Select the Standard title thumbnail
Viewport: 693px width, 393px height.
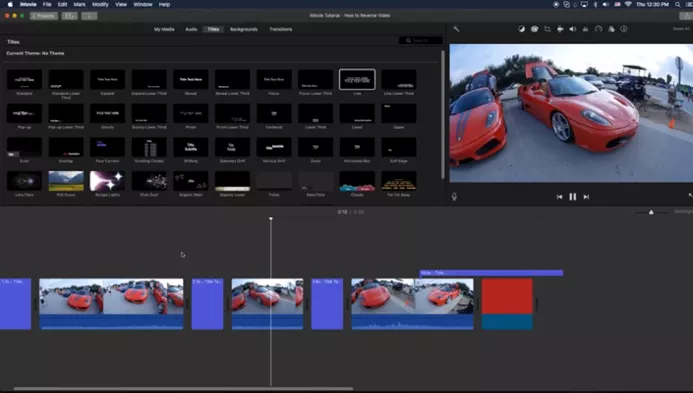point(24,80)
